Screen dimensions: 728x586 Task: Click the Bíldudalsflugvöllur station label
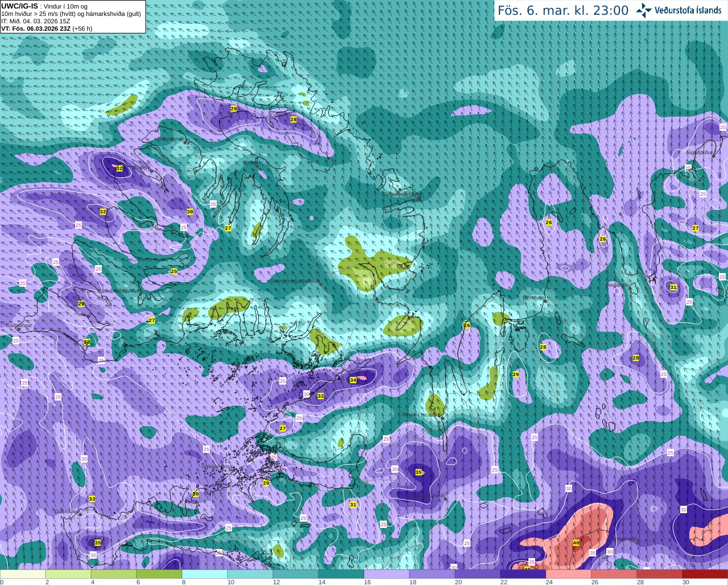pos(119,290)
